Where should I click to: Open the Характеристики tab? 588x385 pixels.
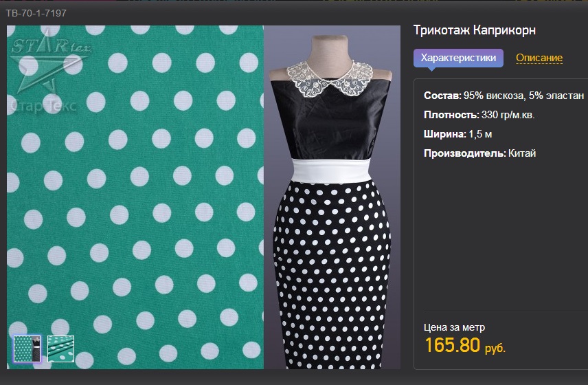[x=458, y=58]
